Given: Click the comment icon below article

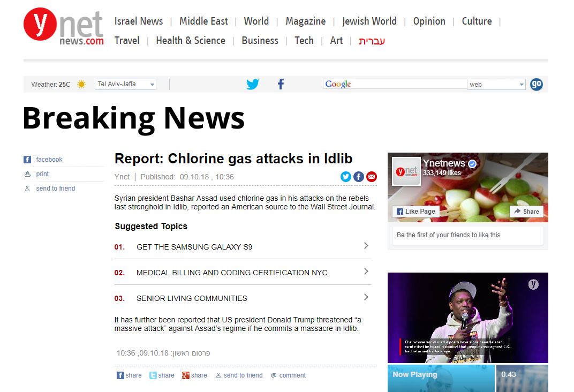Looking at the screenshot, I should tap(274, 375).
